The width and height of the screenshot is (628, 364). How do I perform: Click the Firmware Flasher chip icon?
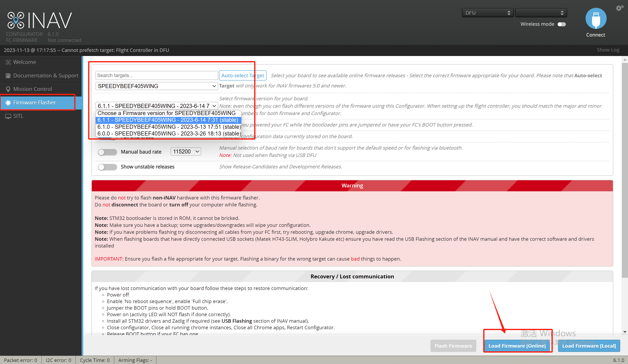(8, 102)
